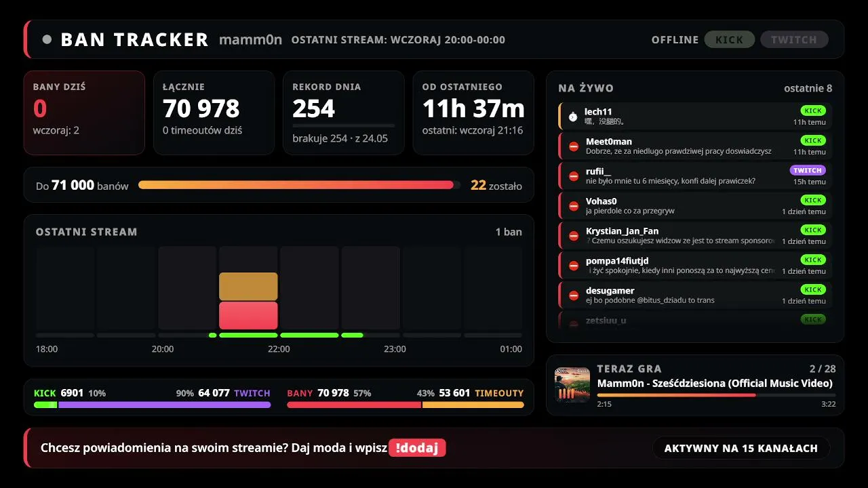The image size is (868, 488).
Task: Click the album art thumbnail in TERAZ GRA
Action: click(x=572, y=384)
